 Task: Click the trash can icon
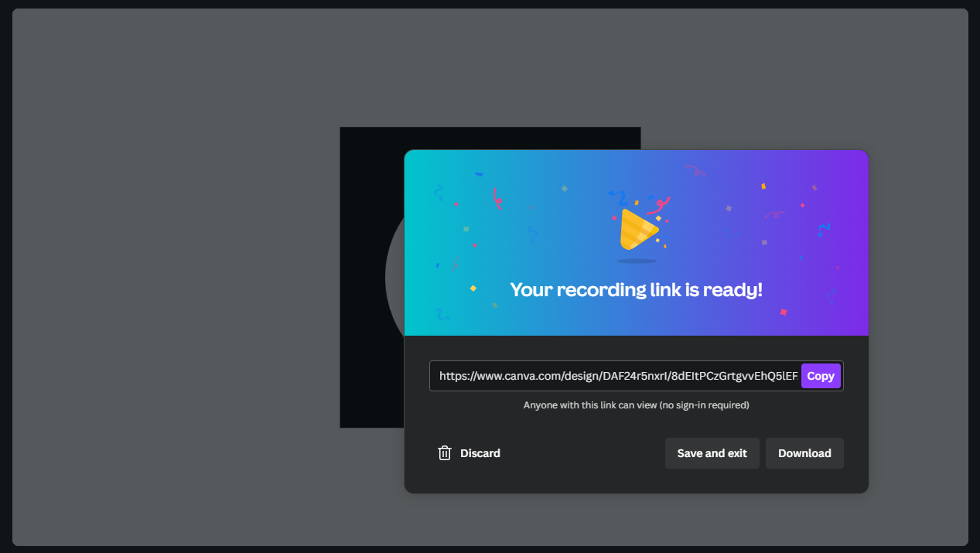[x=445, y=453]
